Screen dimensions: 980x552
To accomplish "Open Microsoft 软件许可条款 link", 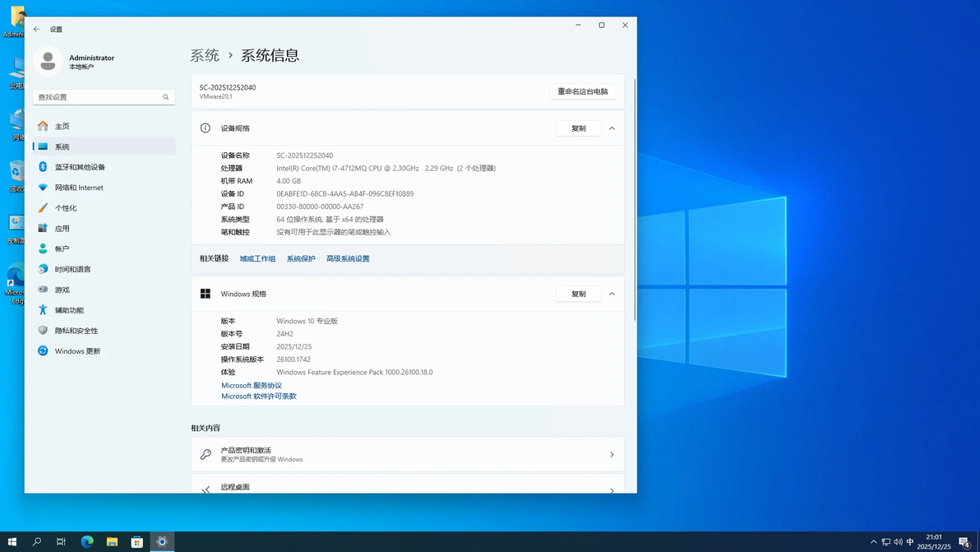I will click(259, 396).
